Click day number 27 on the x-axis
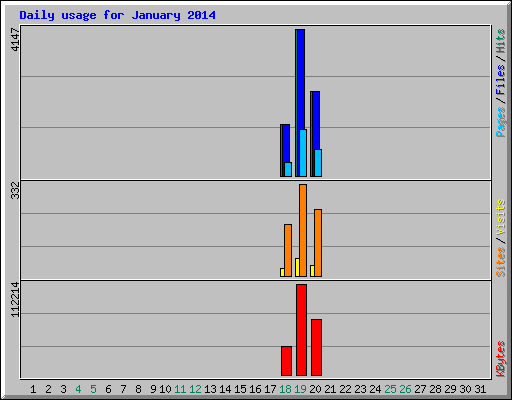 click(x=420, y=389)
